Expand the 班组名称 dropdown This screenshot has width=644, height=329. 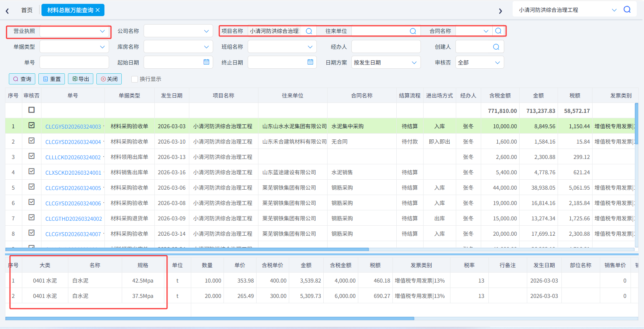(x=310, y=47)
